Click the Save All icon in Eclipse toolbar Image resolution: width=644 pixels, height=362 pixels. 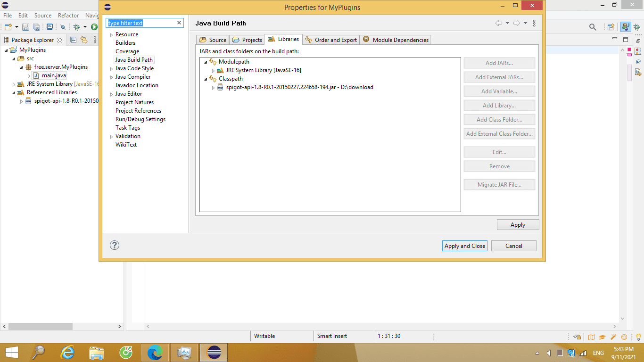[x=36, y=27]
